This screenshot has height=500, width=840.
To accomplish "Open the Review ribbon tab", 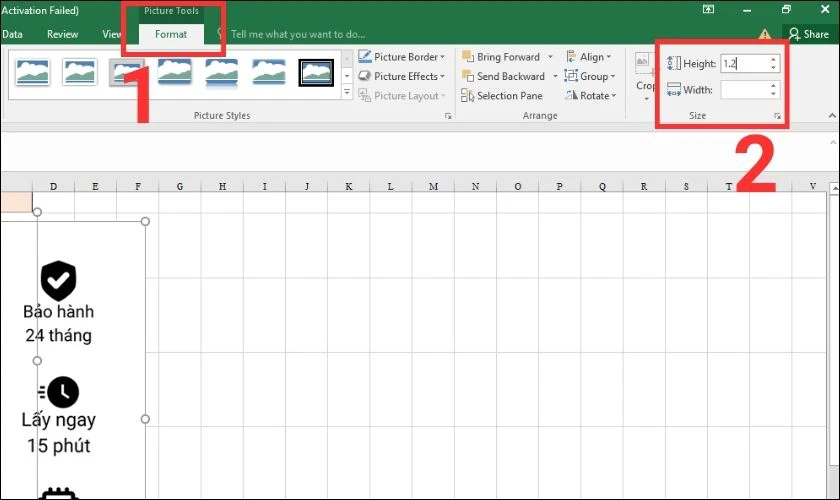I will coord(62,34).
